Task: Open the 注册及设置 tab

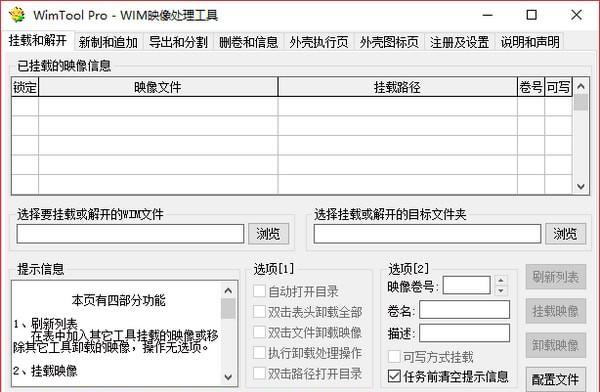Action: 459,42
